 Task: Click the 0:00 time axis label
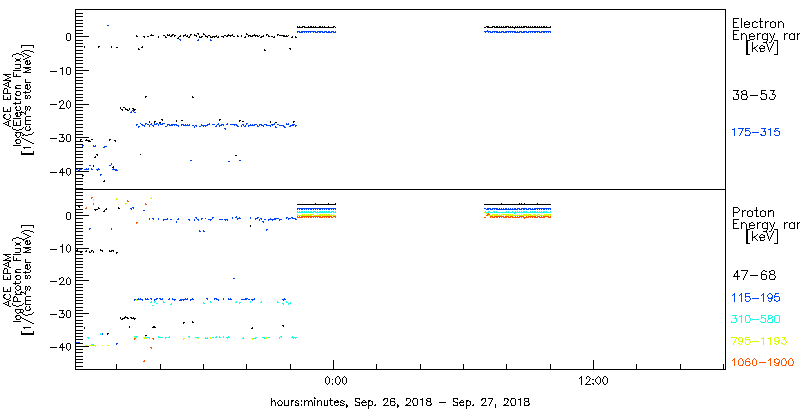(x=336, y=380)
